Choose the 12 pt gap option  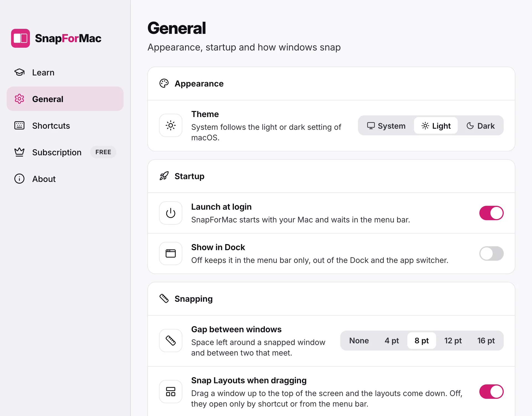coord(453,341)
